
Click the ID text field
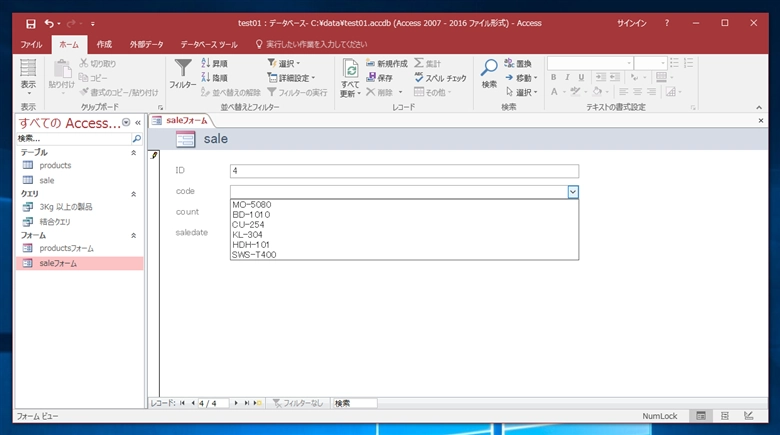point(404,171)
